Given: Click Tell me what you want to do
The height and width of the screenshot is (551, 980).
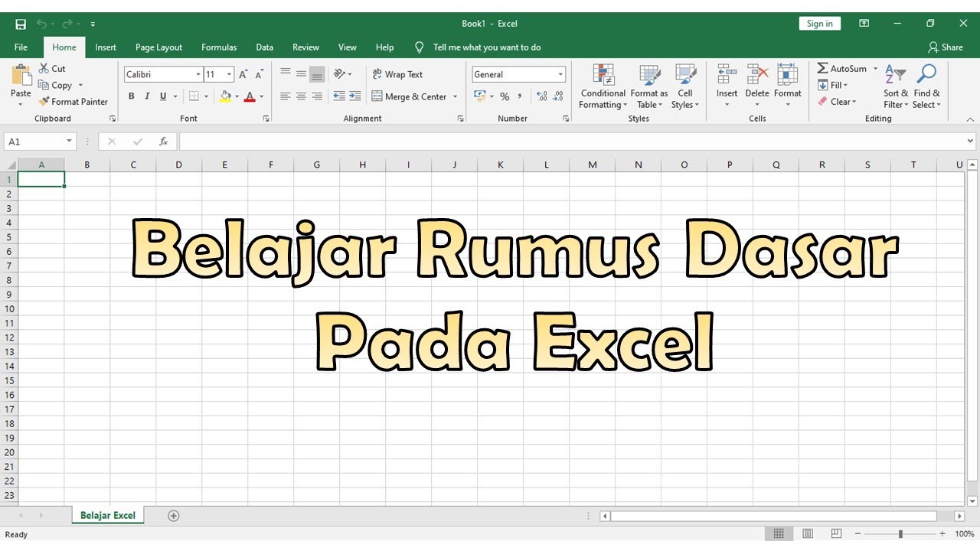Looking at the screenshot, I should click(487, 47).
